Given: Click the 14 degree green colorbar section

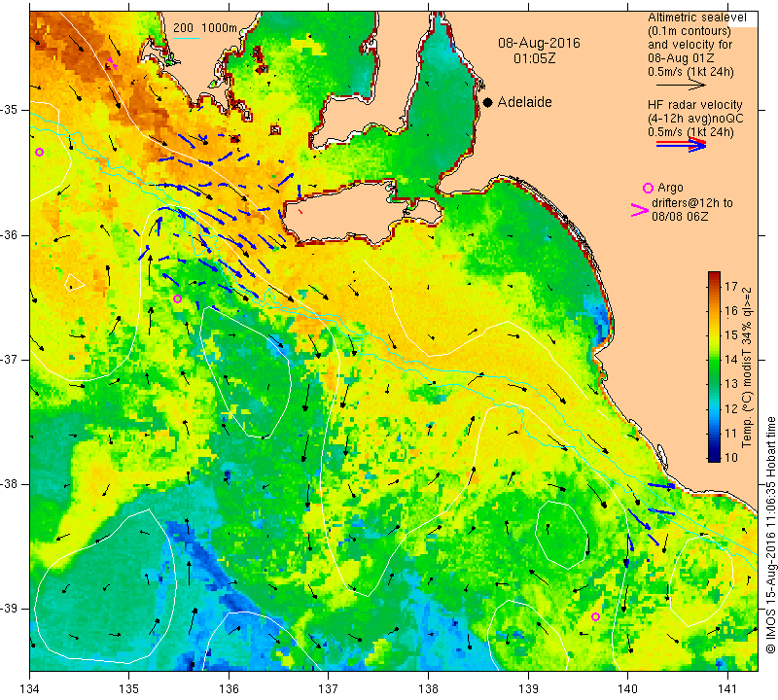Looking at the screenshot, I should (x=714, y=359).
